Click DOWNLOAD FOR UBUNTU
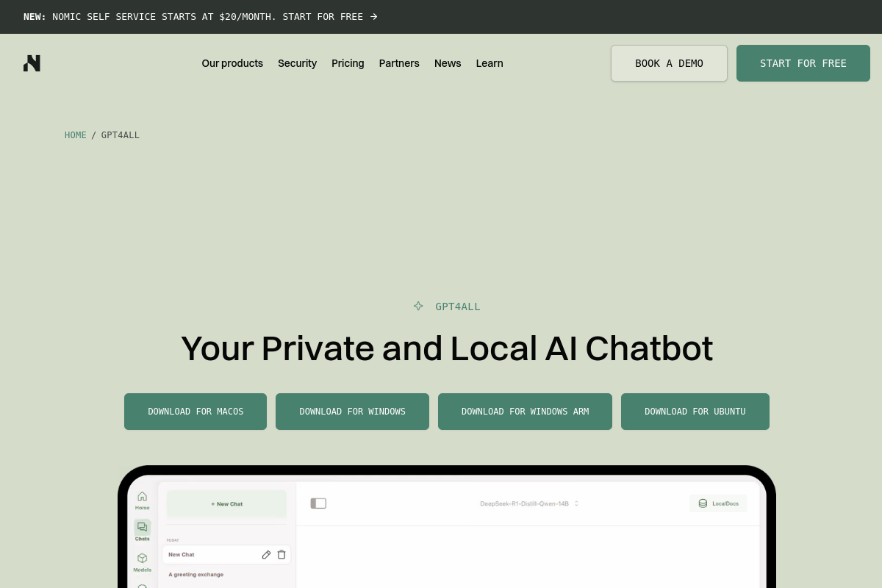 pos(695,412)
